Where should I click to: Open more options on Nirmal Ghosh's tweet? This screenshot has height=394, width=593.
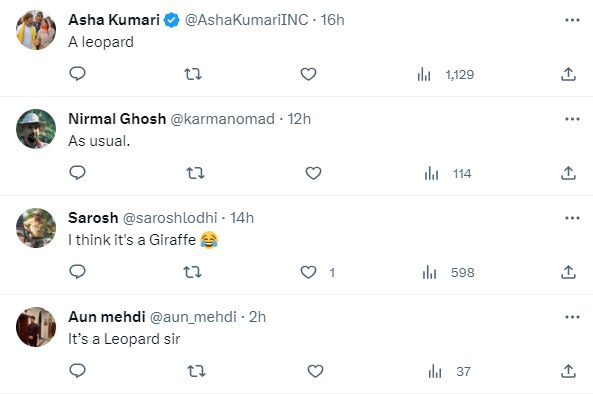tap(572, 119)
